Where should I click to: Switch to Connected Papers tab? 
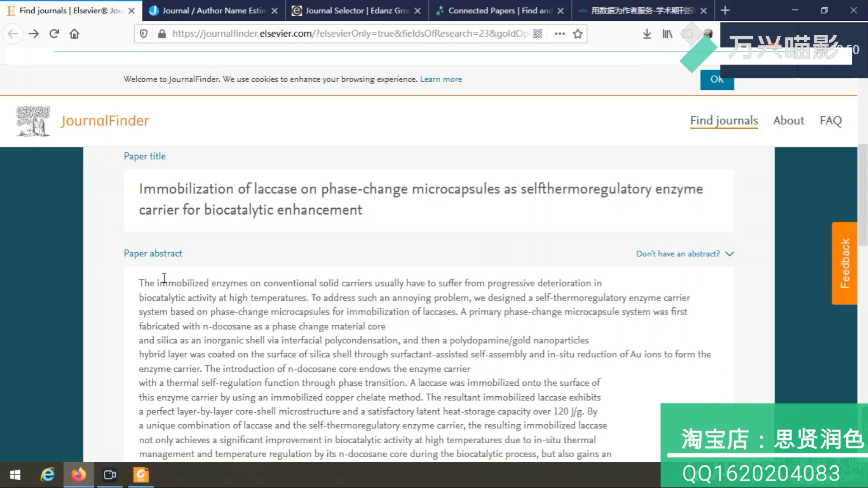[500, 10]
